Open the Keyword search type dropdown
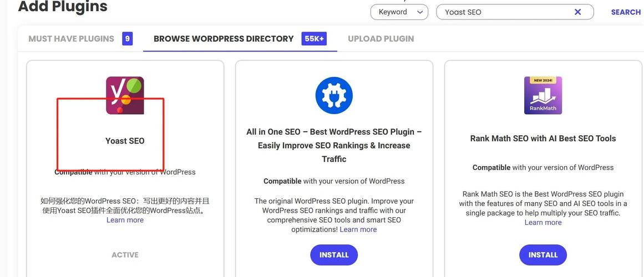The width and height of the screenshot is (644, 277). [399, 12]
